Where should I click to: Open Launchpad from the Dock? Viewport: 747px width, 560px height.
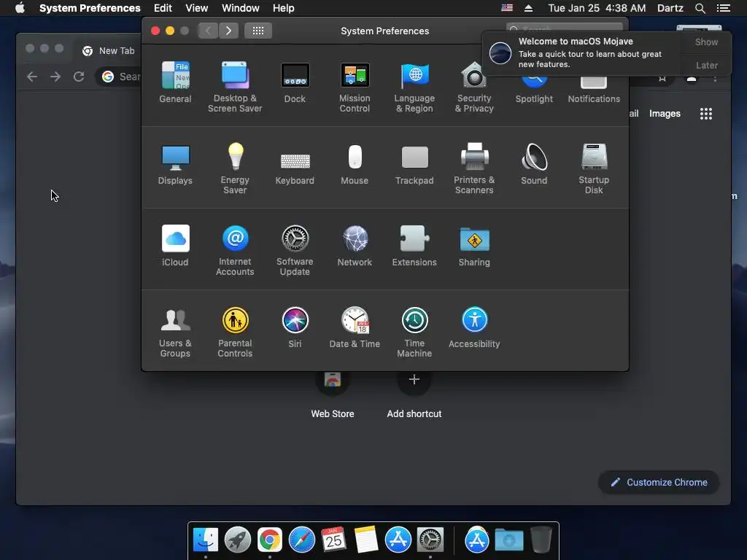point(238,540)
